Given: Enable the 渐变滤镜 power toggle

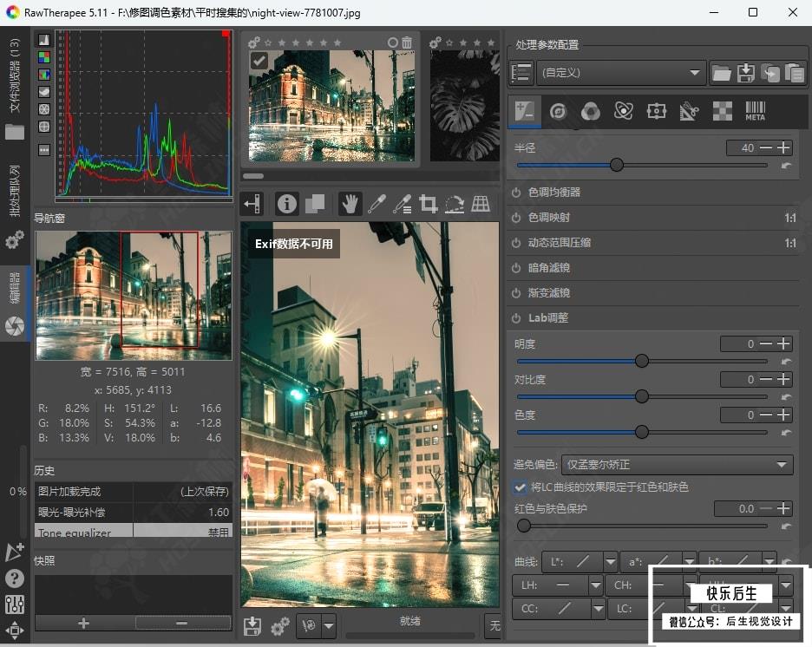Looking at the screenshot, I should [x=516, y=293].
